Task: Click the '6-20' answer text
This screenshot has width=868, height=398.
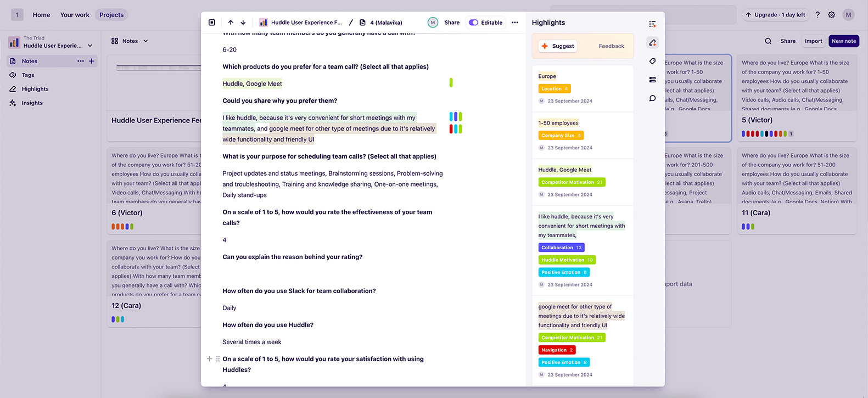Action: 229,50
